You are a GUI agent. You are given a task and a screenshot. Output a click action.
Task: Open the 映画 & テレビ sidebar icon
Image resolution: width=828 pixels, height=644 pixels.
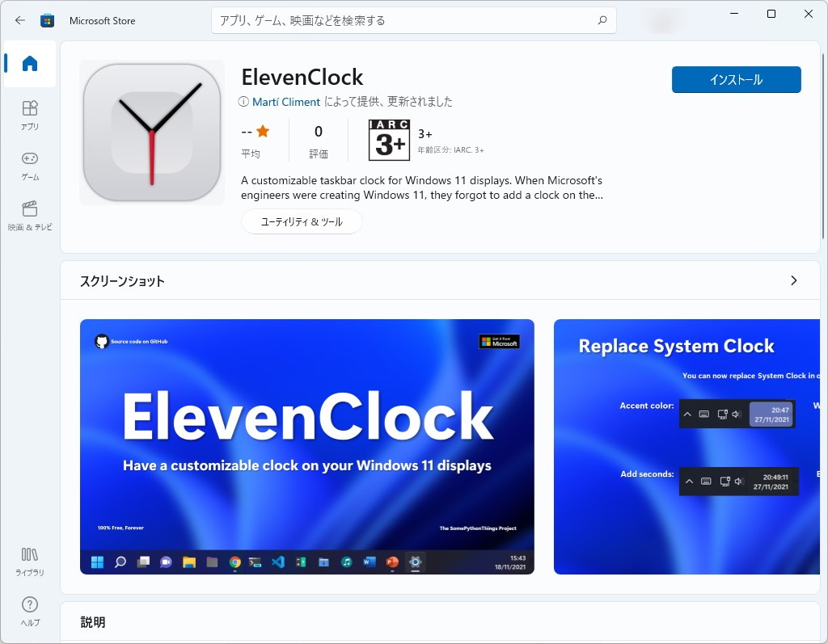click(29, 215)
